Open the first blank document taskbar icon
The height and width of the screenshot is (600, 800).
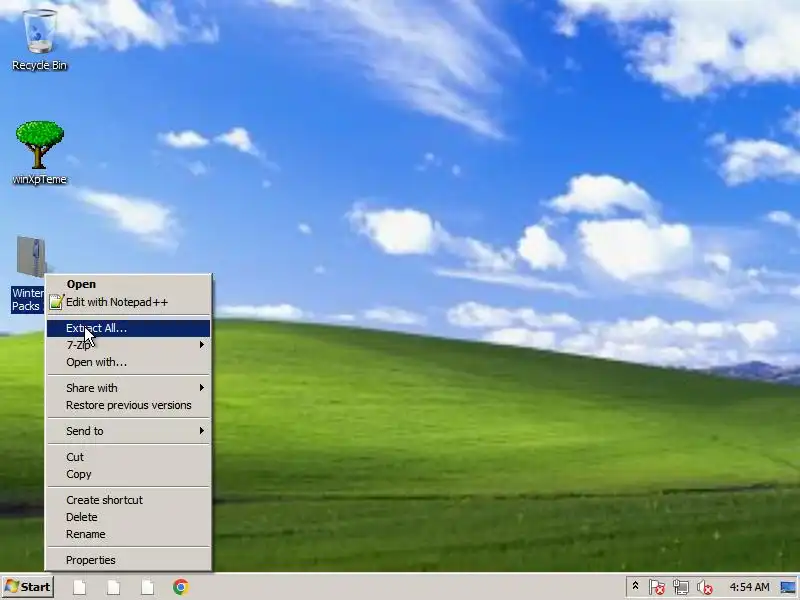click(80, 587)
